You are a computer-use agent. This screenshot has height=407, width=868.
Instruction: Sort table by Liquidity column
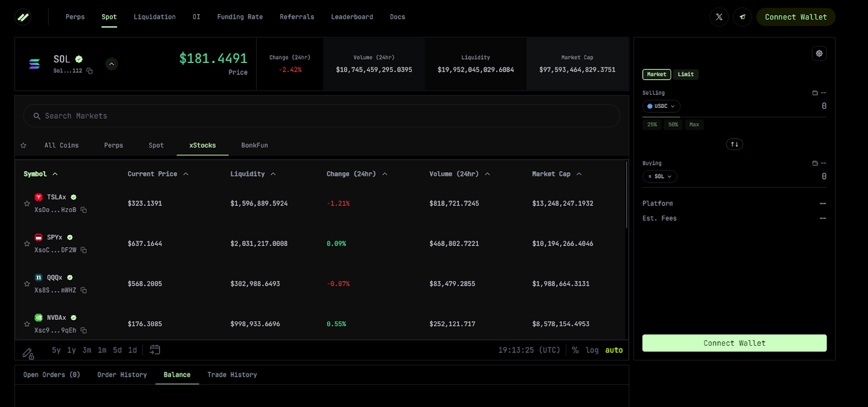(x=253, y=174)
